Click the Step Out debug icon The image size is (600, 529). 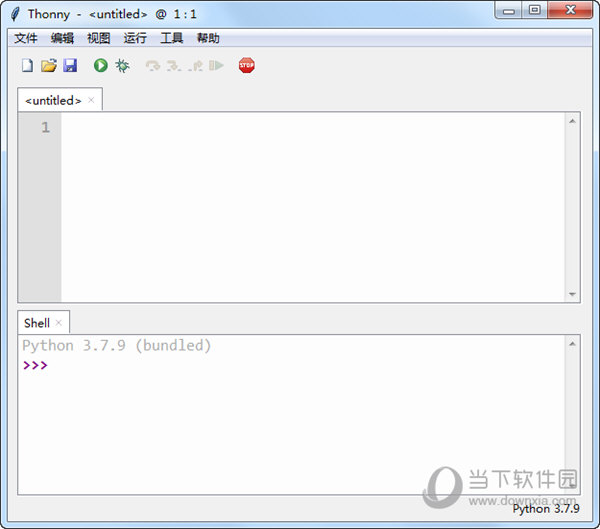pyautogui.click(x=196, y=66)
